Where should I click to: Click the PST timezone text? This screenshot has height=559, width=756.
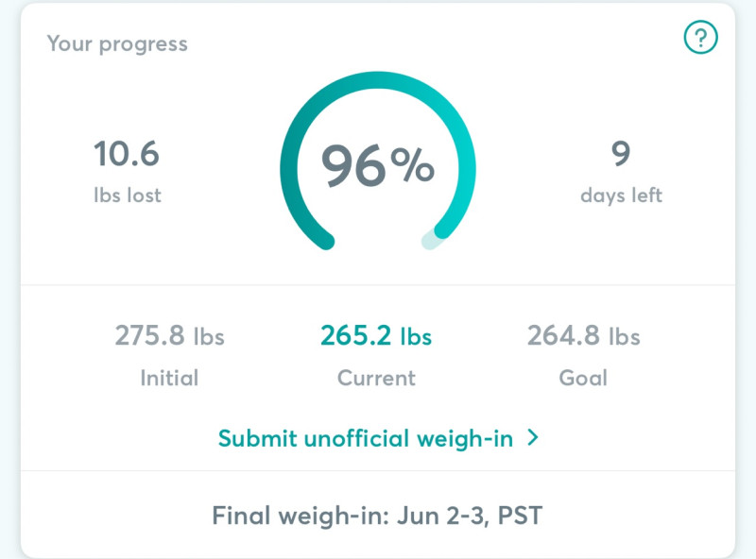(520, 516)
